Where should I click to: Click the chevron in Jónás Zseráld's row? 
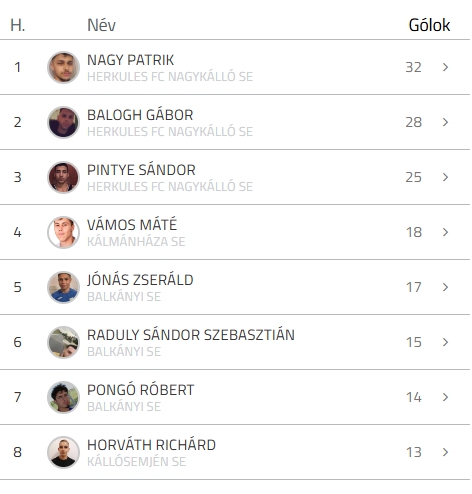coord(445,287)
